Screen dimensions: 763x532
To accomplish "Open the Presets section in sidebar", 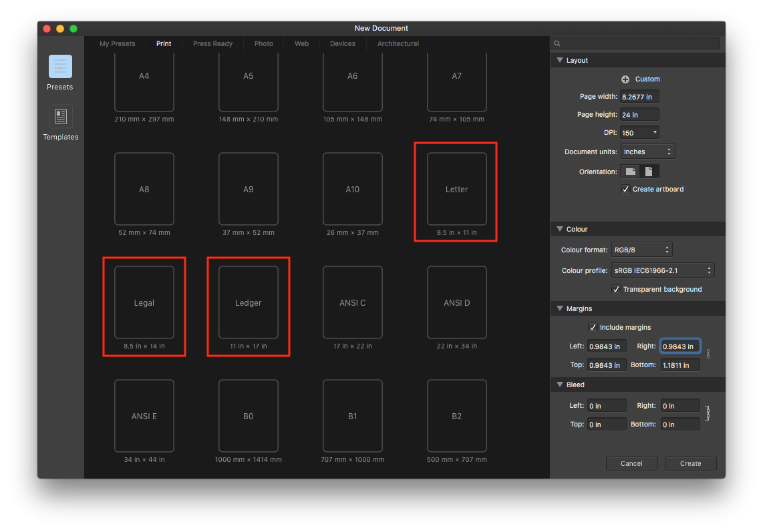I will pyautogui.click(x=60, y=67).
